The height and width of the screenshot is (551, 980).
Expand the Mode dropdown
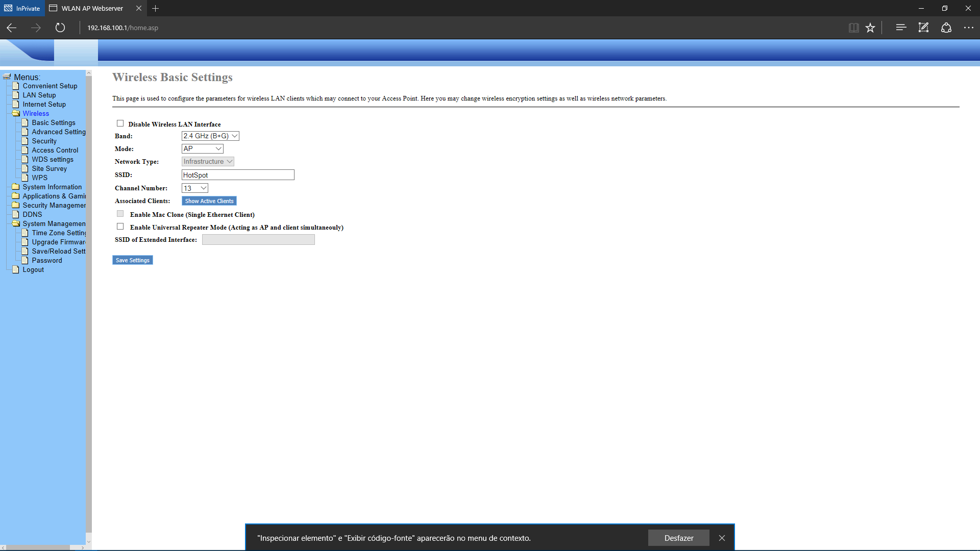tap(203, 148)
